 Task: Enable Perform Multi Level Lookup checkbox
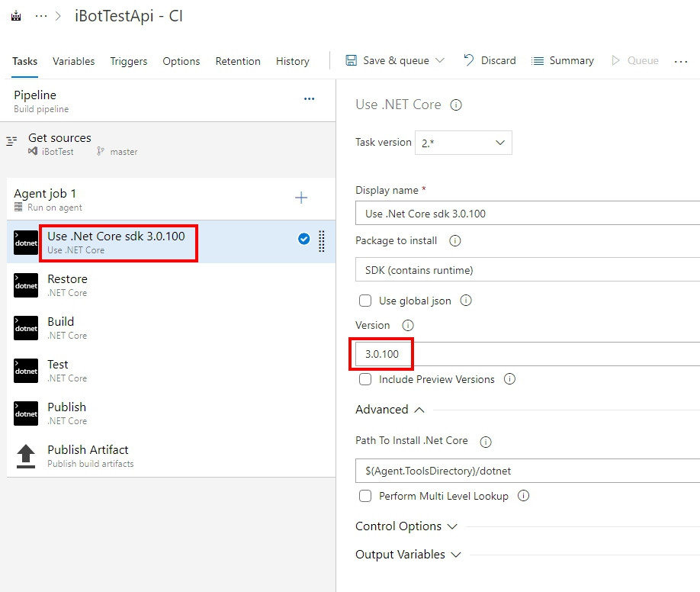[x=365, y=496]
